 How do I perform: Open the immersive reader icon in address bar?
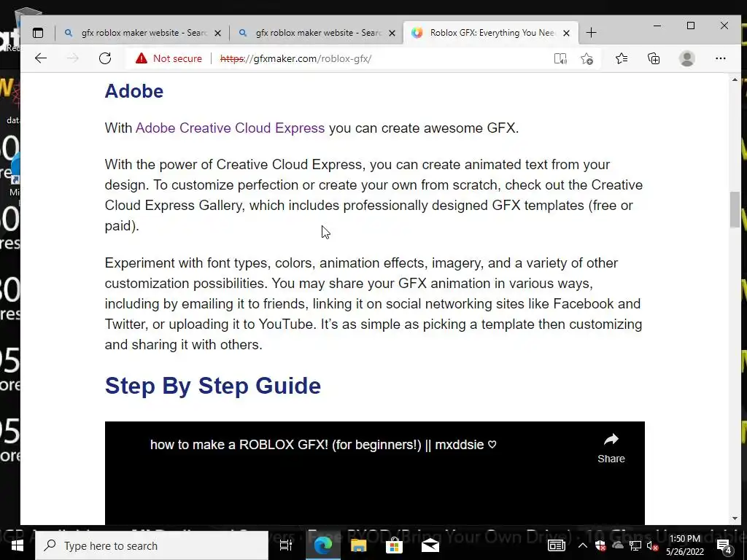pos(560,58)
